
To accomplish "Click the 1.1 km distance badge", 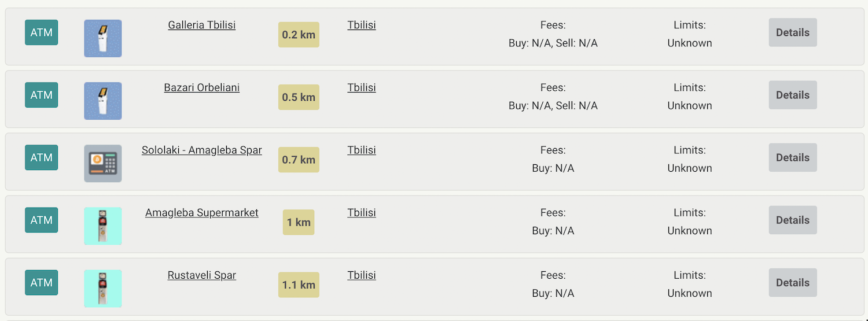I will (x=299, y=285).
